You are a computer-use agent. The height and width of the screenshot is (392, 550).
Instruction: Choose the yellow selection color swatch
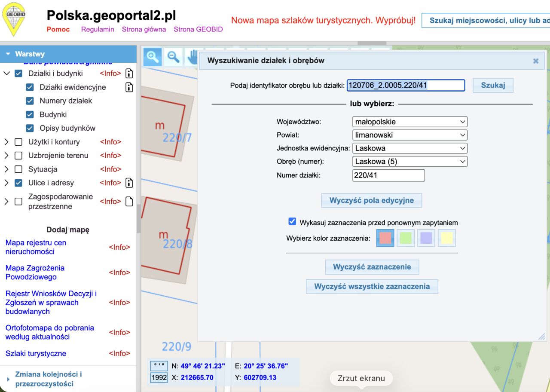point(447,238)
